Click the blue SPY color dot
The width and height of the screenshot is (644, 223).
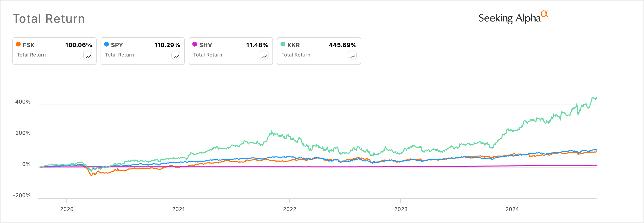tap(107, 44)
